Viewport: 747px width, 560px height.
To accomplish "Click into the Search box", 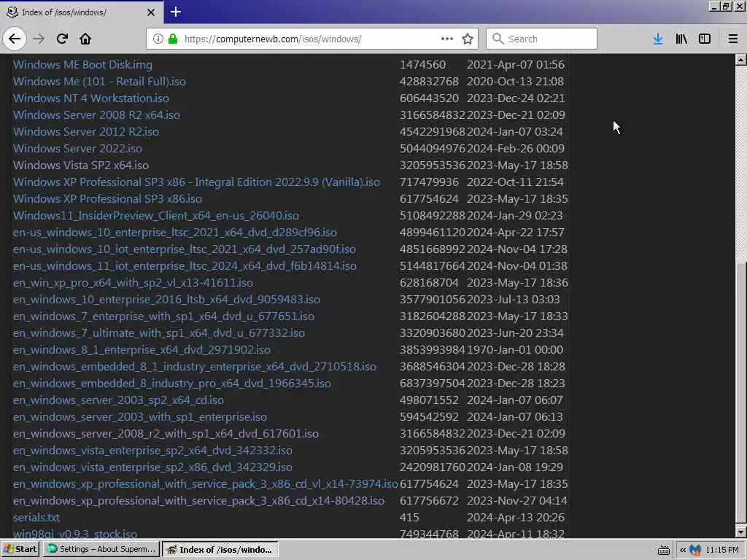I will pos(542,39).
